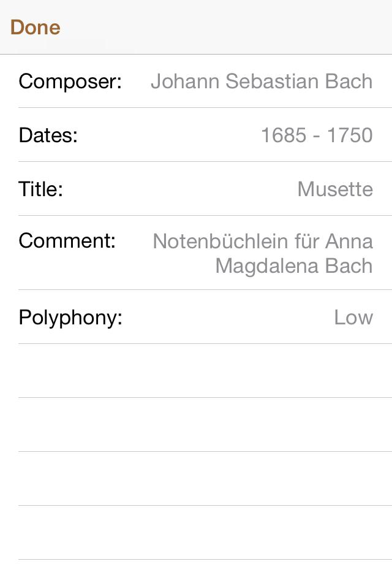Tap the first empty row below Polyphony
The image size is (392, 564).
click(196, 371)
